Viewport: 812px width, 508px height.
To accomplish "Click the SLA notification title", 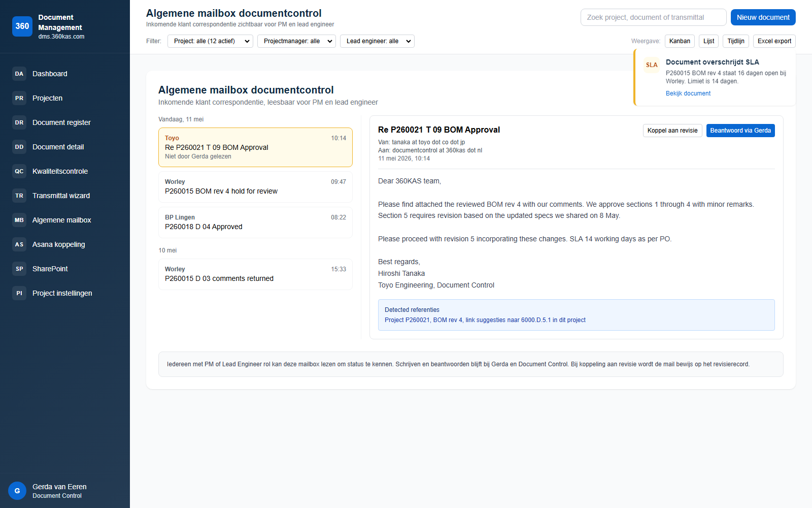I will coord(713,62).
